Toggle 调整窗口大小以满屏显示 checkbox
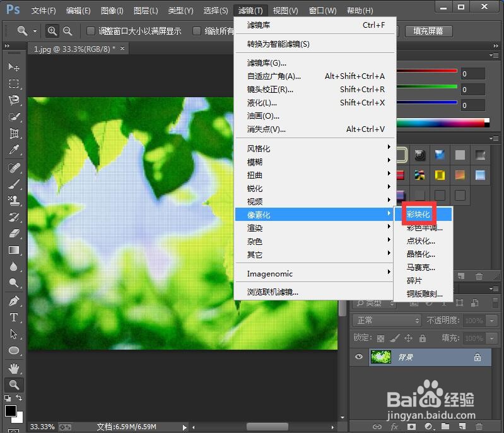504x433 pixels. pos(91,31)
